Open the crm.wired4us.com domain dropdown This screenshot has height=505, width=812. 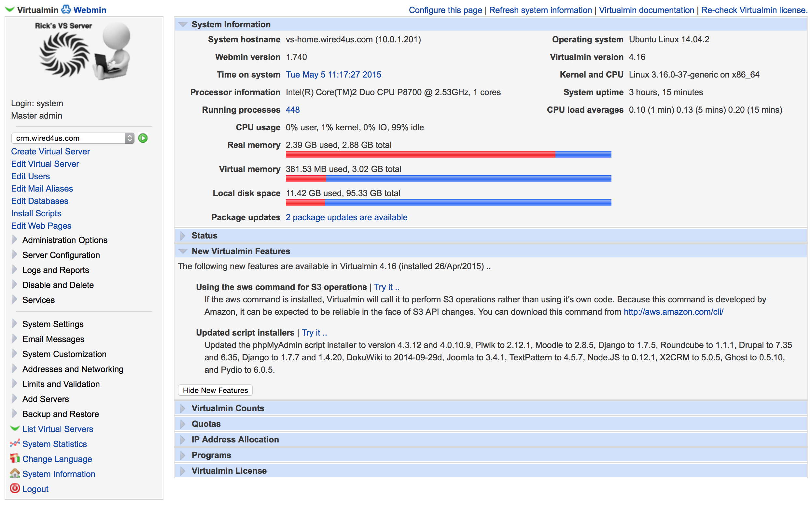[x=73, y=138]
